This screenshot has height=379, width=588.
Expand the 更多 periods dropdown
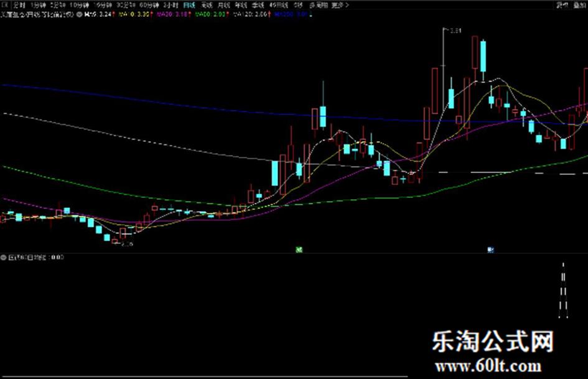point(340,5)
